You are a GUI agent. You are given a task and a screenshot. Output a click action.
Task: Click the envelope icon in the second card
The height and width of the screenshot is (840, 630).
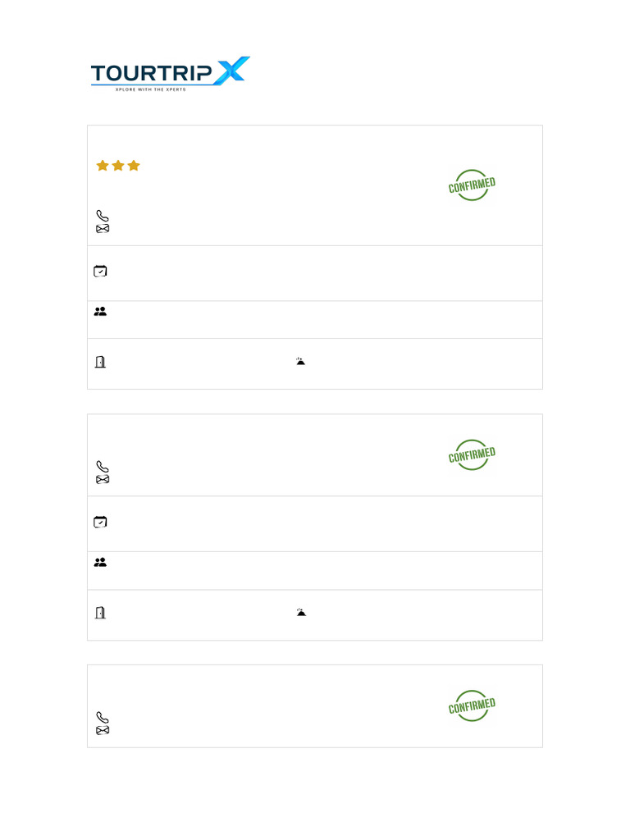[x=103, y=479]
